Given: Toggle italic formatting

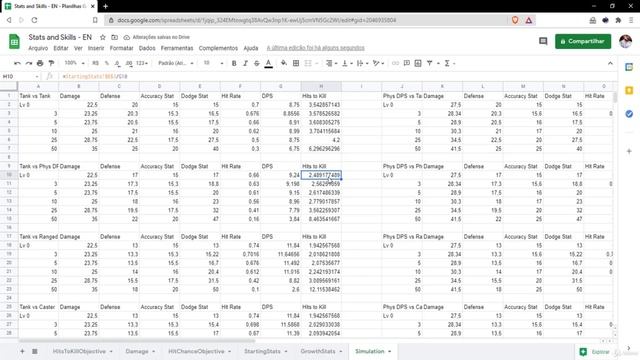Looking at the screenshot, I should [245, 63].
